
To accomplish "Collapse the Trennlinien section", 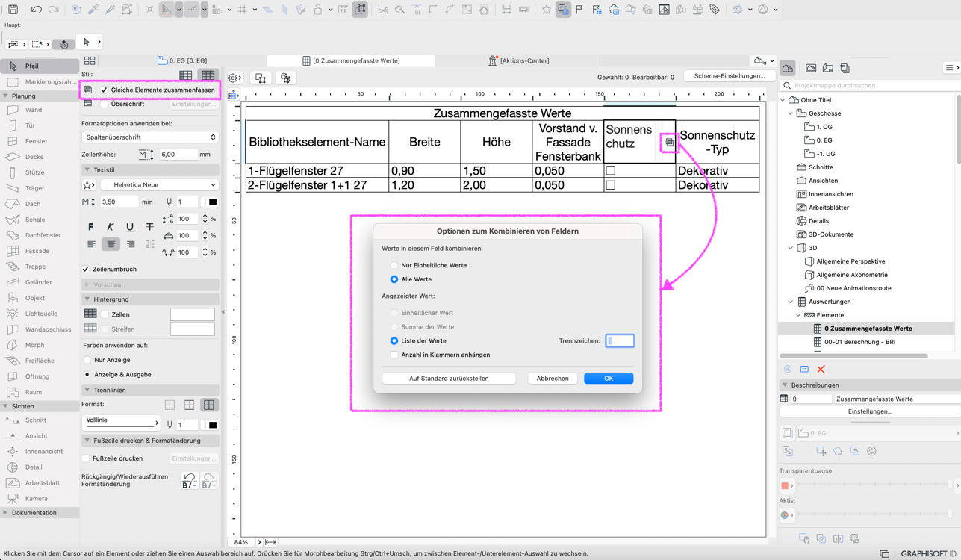I will coord(87,391).
